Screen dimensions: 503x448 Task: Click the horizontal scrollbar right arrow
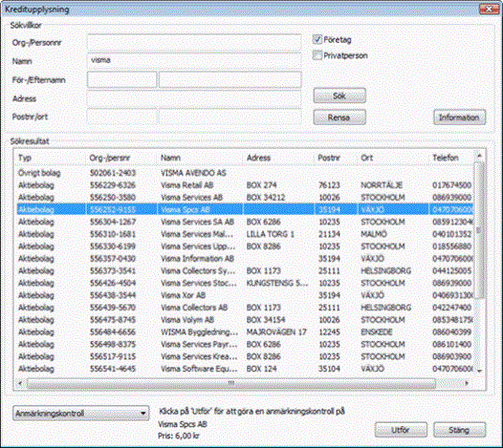pyautogui.click(x=467, y=383)
